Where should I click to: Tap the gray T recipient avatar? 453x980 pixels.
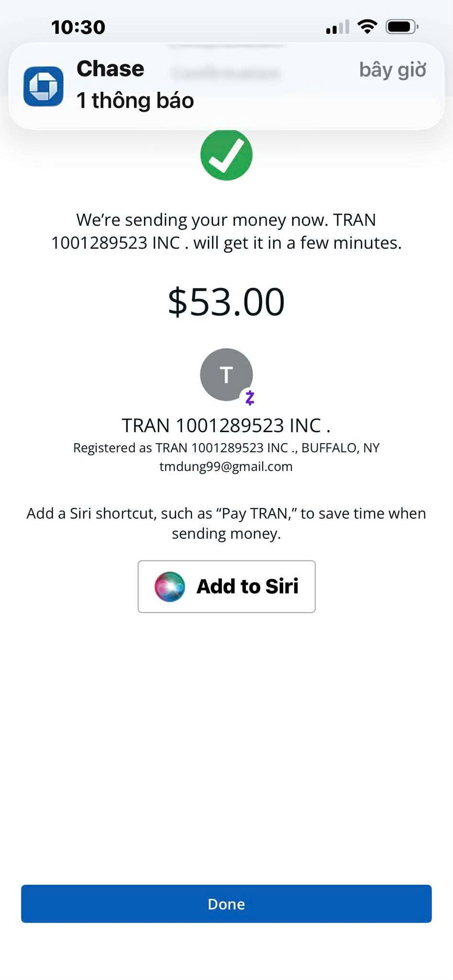(226, 374)
